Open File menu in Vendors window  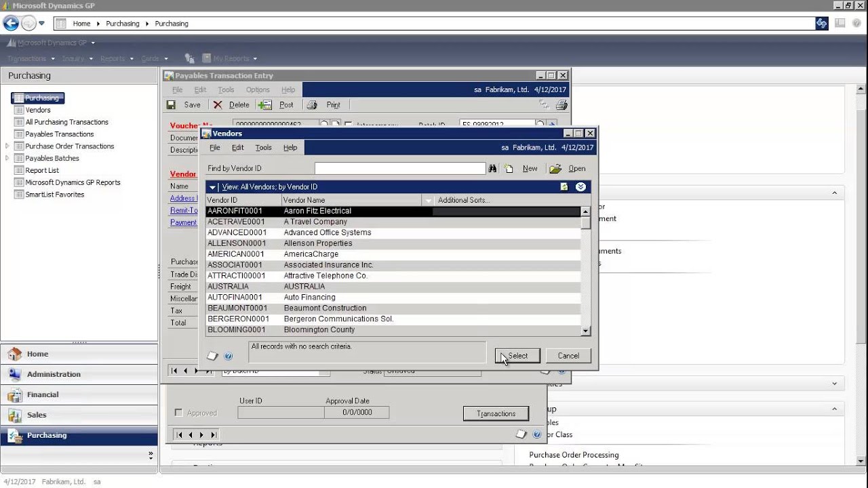pyautogui.click(x=215, y=148)
